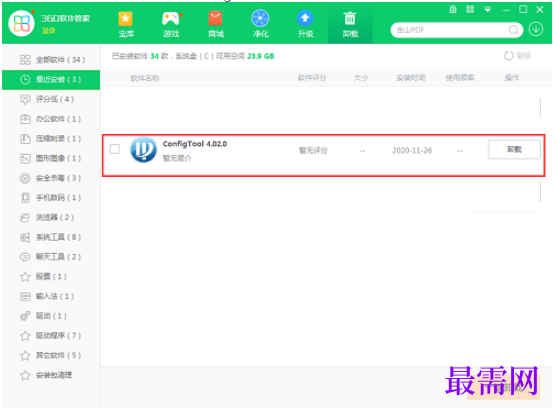This screenshot has height=412, width=557.
Task: Click the 刷新 refresh button
Action: click(517, 56)
